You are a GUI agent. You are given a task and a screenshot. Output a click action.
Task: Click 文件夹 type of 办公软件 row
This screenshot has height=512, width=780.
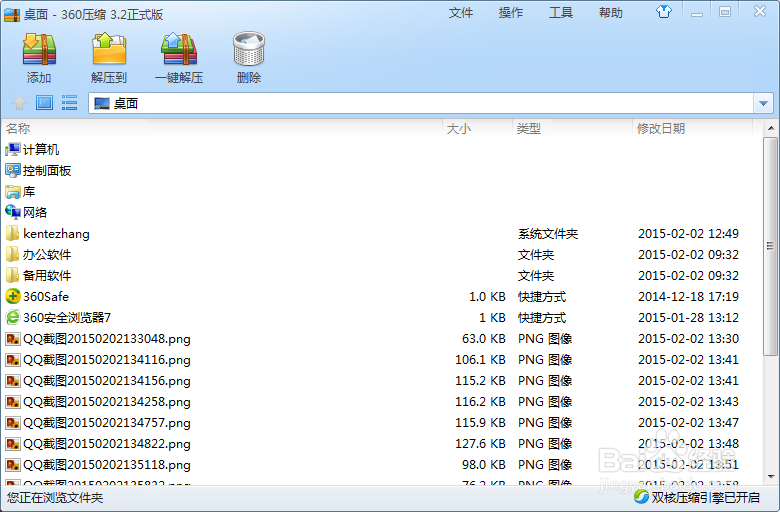(536, 255)
